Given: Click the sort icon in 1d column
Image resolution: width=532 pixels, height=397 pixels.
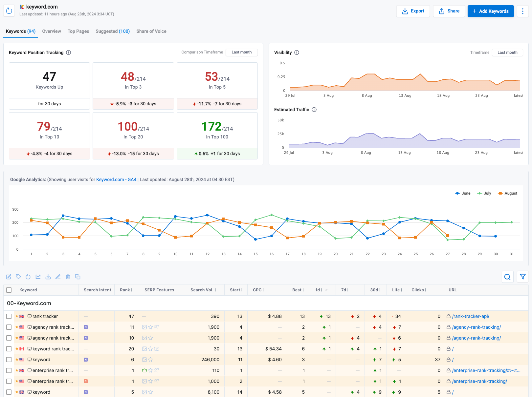Looking at the screenshot, I should pyautogui.click(x=327, y=290).
